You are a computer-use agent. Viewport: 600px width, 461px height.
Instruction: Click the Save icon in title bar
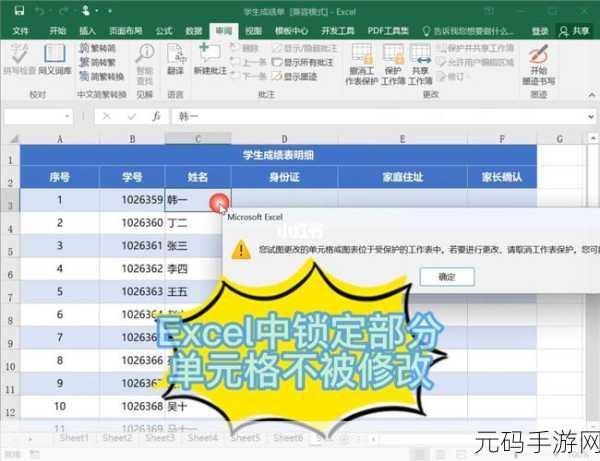(x=19, y=11)
